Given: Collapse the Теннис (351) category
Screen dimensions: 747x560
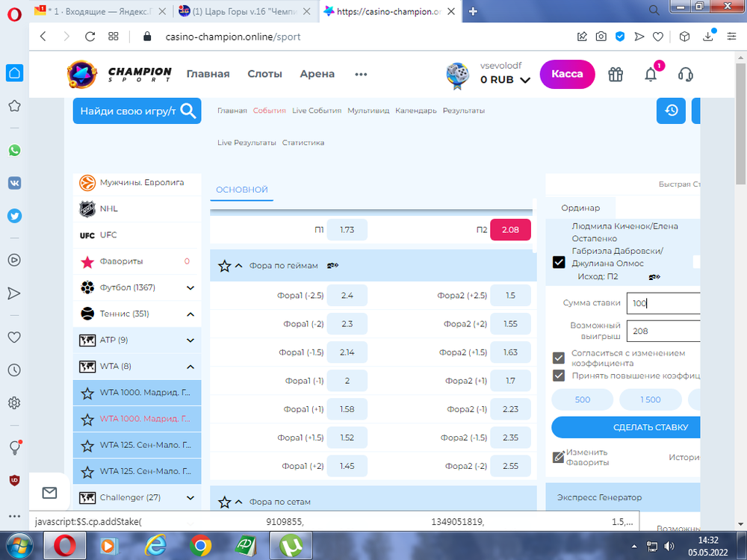Looking at the screenshot, I should [190, 314].
